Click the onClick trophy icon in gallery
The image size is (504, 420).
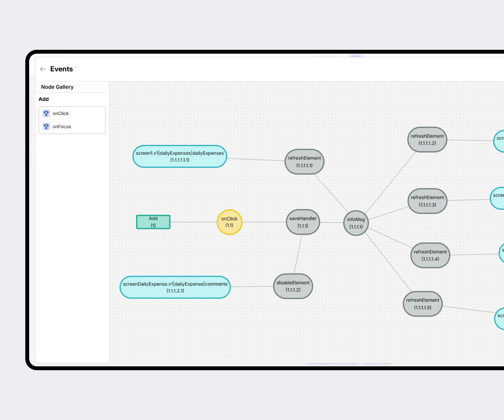[46, 114]
